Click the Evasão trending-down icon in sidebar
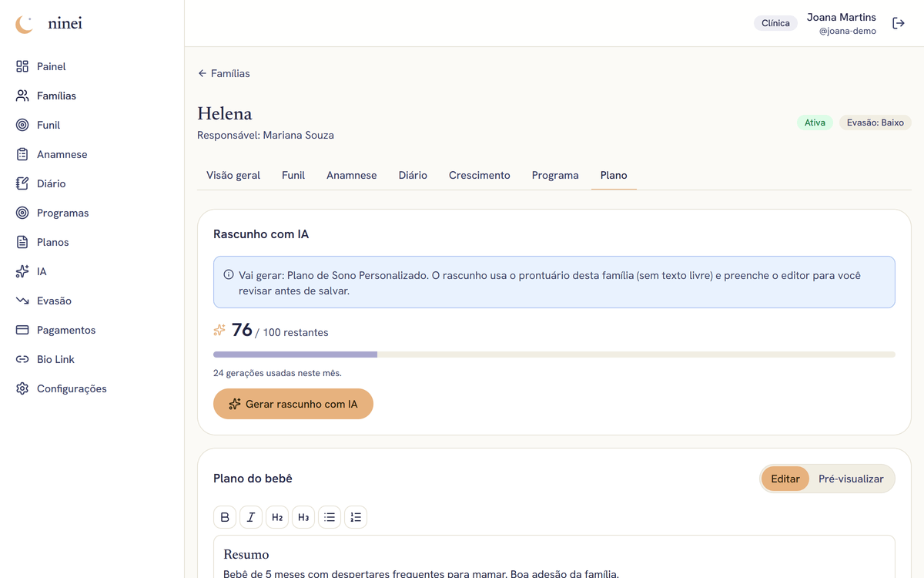 pos(22,301)
